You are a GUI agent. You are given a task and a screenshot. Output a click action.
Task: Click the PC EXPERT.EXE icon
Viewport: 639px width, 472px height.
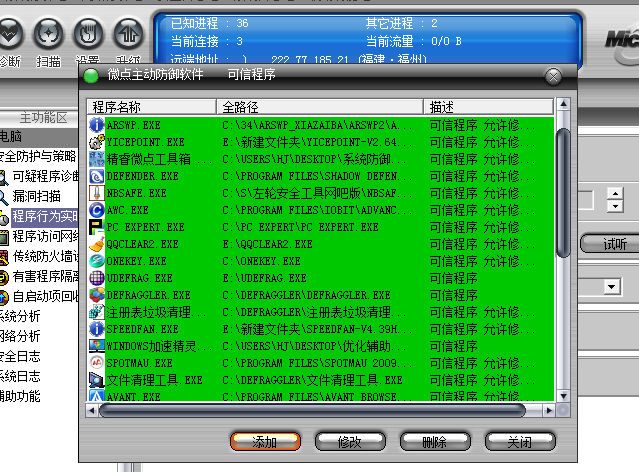[97, 227]
